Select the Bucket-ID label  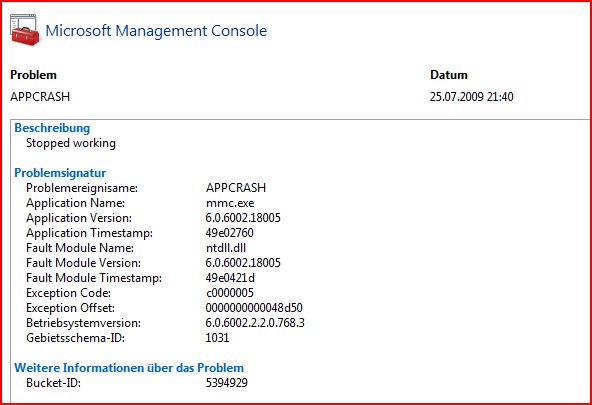[x=53, y=383]
